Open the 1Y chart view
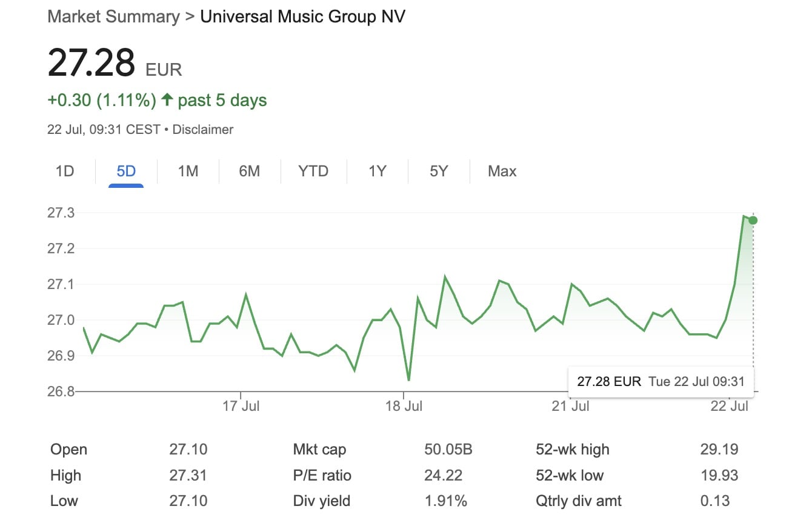This screenshot has height=526, width=812. 377,171
